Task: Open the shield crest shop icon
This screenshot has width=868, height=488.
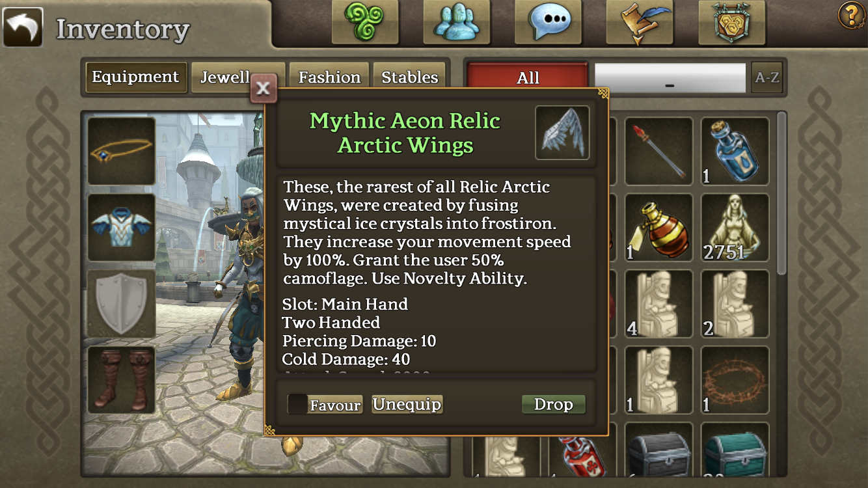Action: click(731, 22)
